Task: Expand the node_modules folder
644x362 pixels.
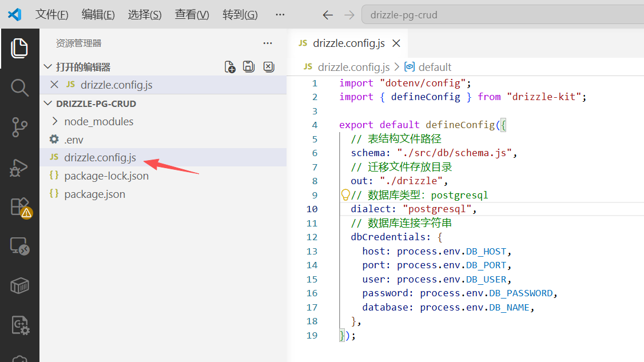Action: 55,121
